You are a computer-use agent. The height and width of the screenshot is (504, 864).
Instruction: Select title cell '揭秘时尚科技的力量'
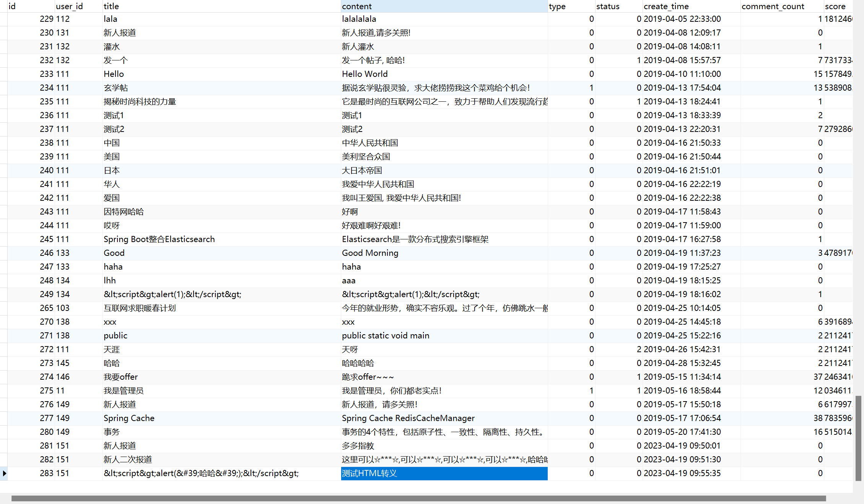(221, 102)
